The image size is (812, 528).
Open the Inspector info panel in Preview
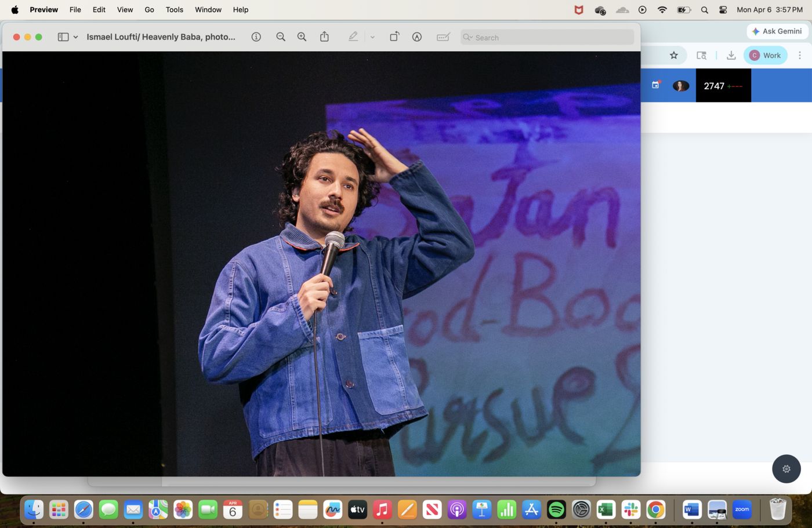(256, 37)
